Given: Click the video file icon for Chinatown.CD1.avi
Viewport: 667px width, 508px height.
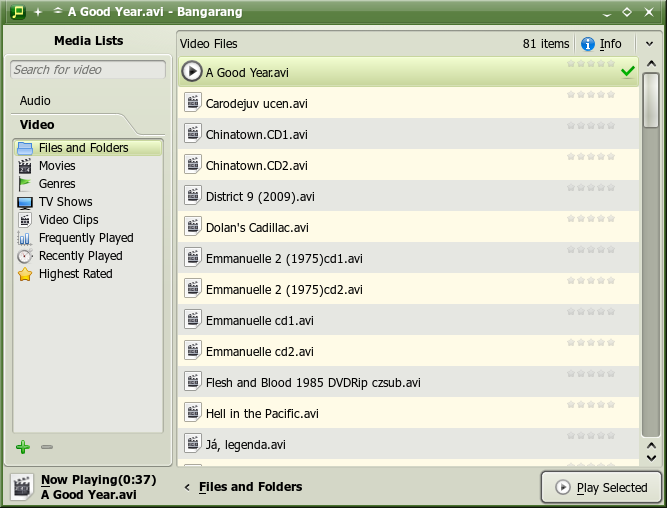Looking at the screenshot, I should pyautogui.click(x=193, y=134).
